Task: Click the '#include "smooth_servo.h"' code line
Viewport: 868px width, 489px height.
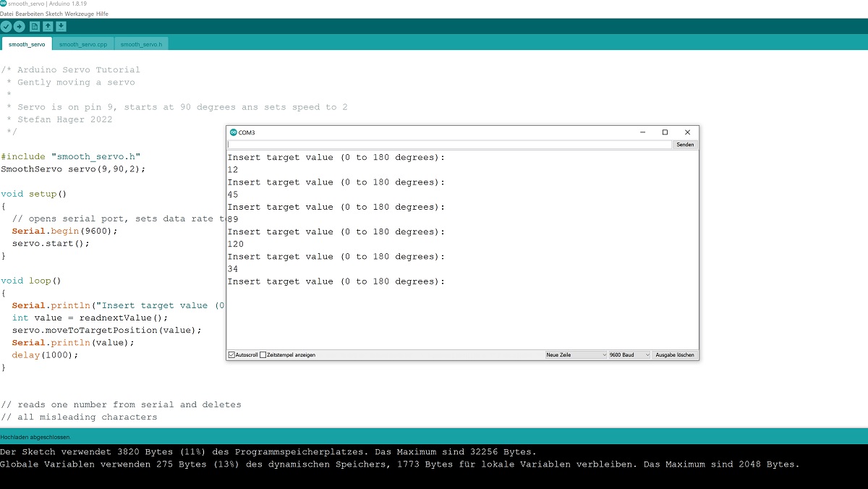Action: (x=71, y=156)
